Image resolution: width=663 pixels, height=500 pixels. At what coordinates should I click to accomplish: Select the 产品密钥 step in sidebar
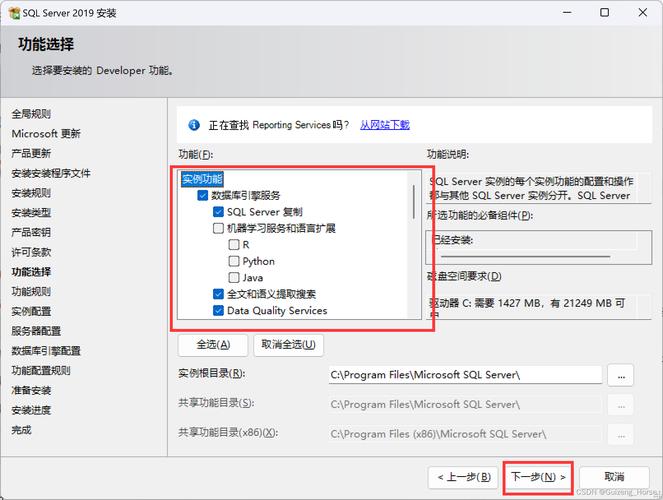tap(31, 232)
